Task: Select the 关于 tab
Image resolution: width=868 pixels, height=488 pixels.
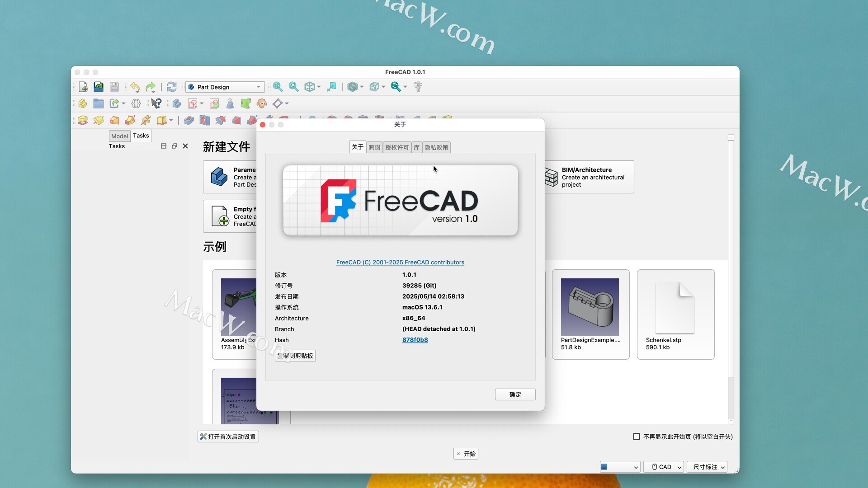Action: coord(358,147)
